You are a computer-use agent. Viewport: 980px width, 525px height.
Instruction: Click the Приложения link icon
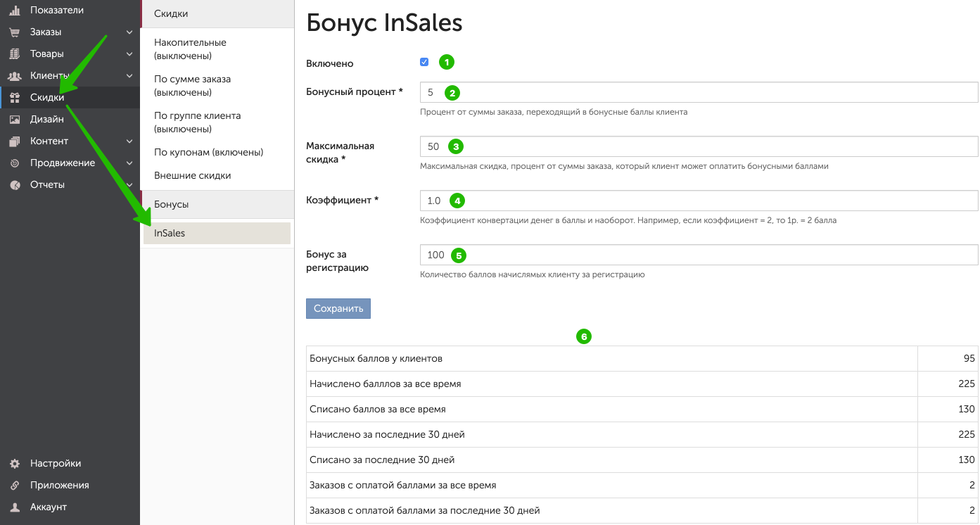(15, 485)
